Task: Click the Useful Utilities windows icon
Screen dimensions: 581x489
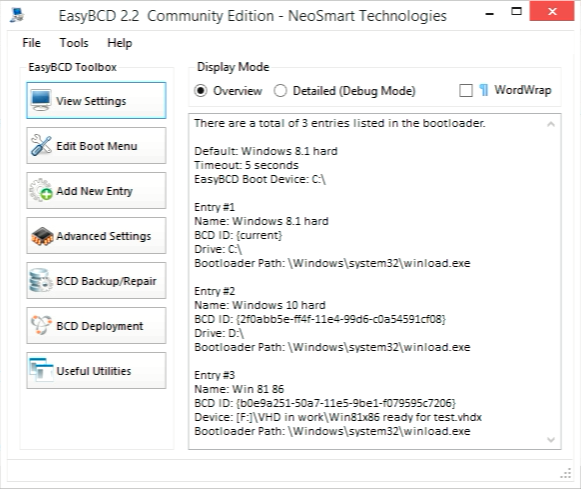Action: coord(41,370)
